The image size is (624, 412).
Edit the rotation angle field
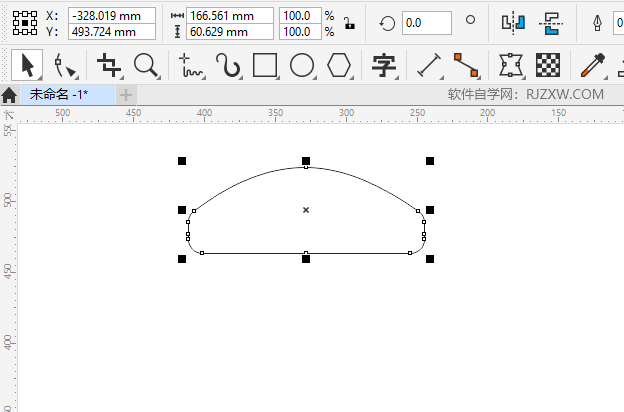coord(427,23)
